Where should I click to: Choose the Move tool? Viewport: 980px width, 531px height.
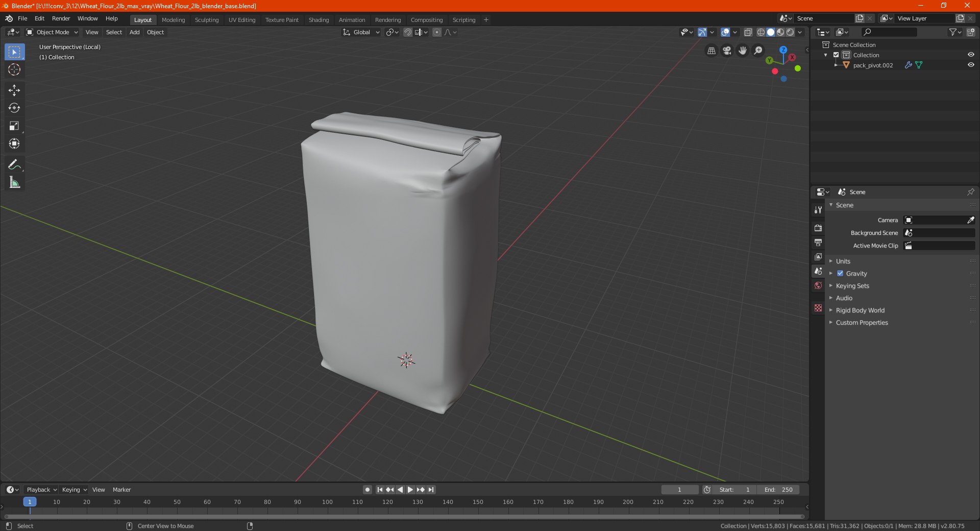(14, 90)
